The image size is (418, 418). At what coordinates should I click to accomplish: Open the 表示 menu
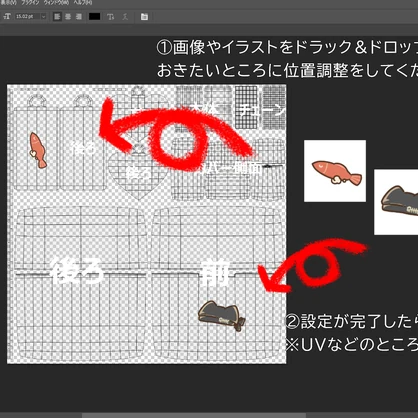coord(8,2)
